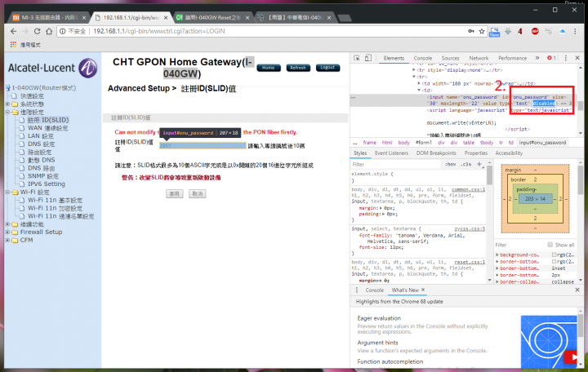Expand the Firewall Setup folder

[7, 232]
